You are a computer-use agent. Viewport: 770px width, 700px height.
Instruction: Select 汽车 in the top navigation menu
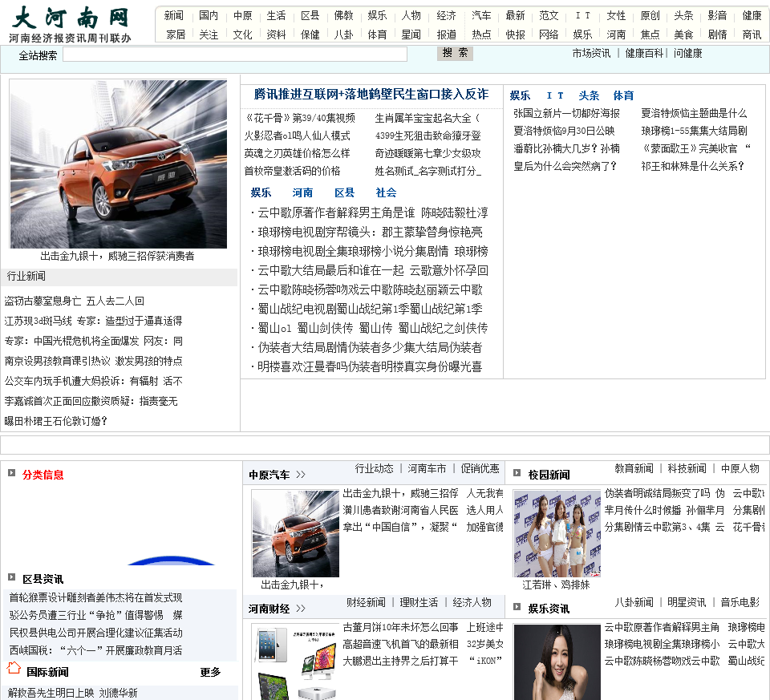[x=481, y=15]
